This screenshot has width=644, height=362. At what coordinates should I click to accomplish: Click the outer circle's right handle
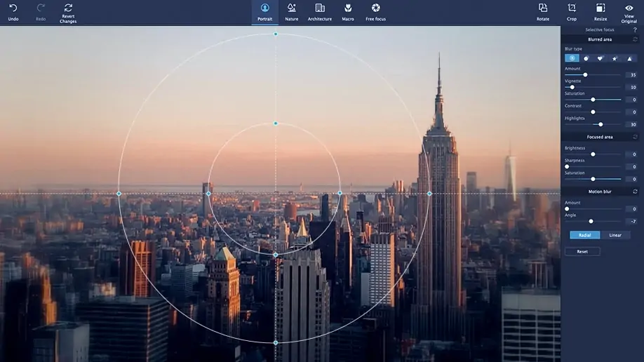point(429,194)
